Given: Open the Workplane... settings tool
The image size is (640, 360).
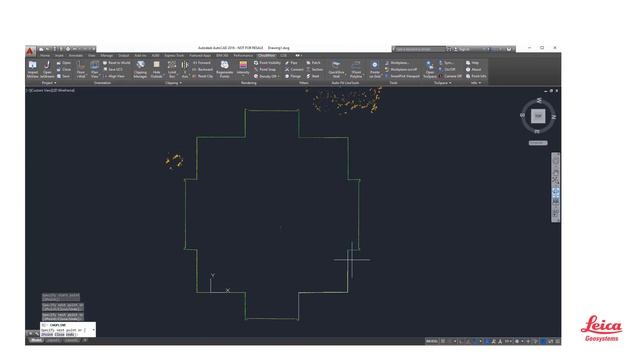Looking at the screenshot, I should click(x=397, y=63).
